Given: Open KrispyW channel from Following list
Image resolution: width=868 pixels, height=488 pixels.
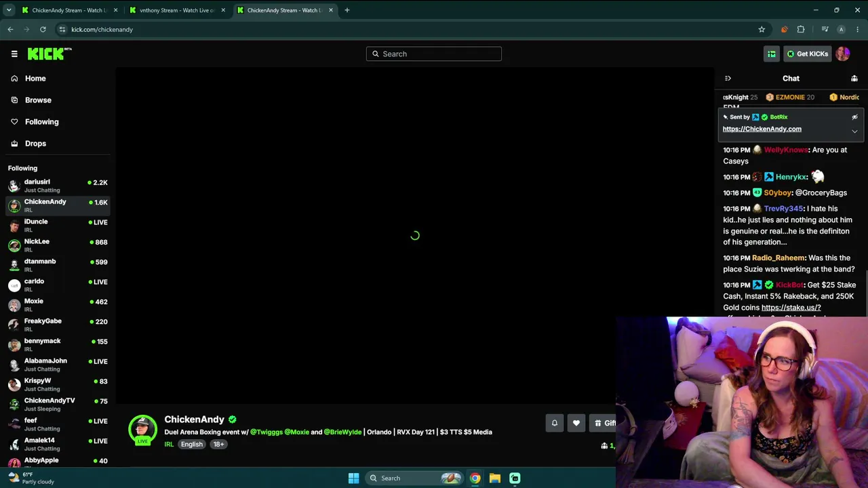Looking at the screenshot, I should (58, 384).
